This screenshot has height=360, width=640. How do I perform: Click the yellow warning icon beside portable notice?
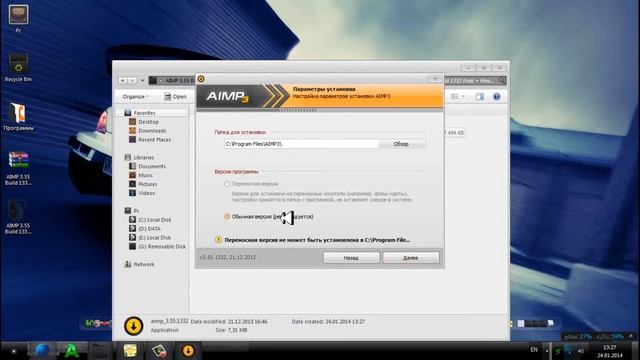click(x=218, y=240)
